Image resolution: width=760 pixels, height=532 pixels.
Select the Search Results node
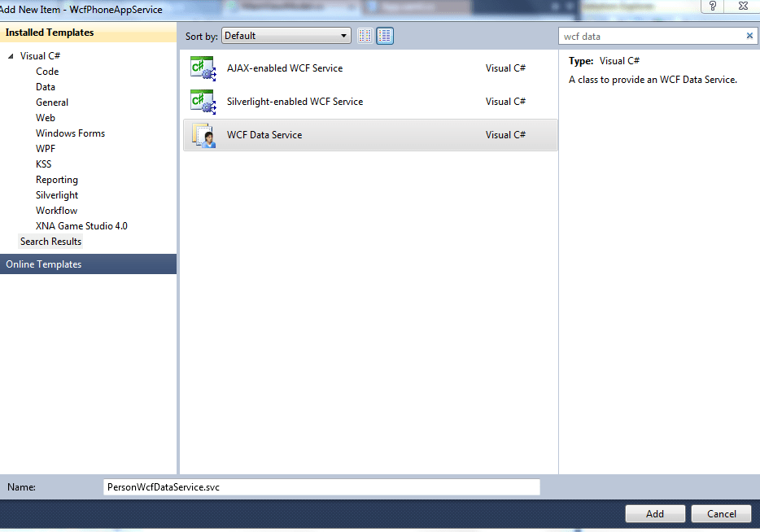(x=51, y=242)
